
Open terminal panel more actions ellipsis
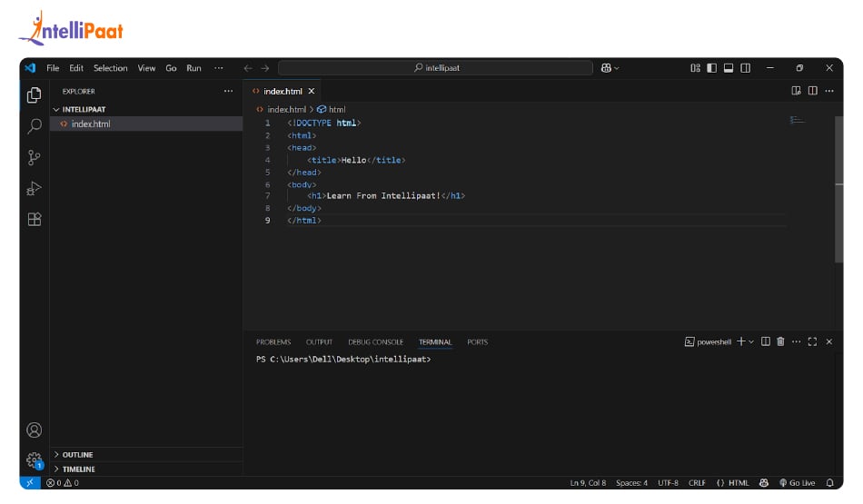tap(796, 341)
